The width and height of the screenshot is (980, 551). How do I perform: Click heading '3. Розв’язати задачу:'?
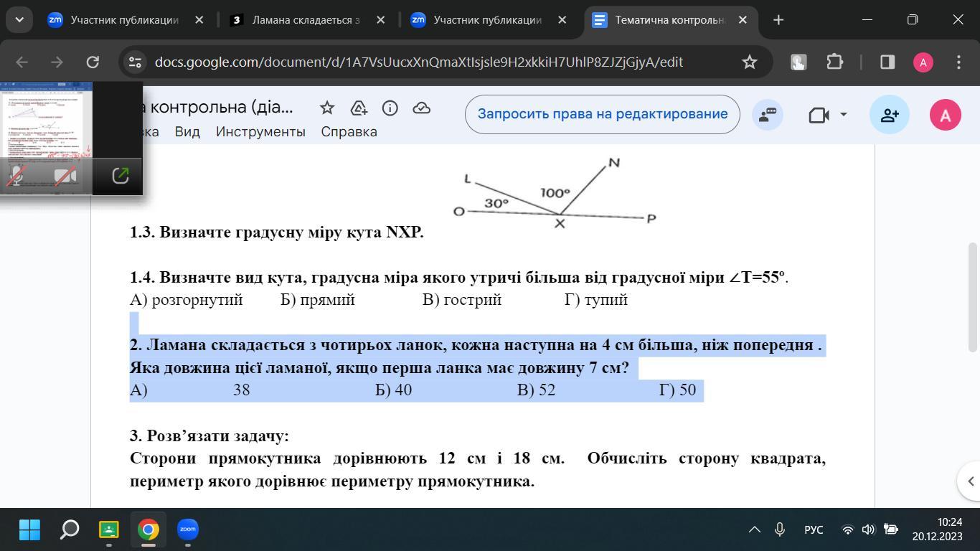coord(209,436)
